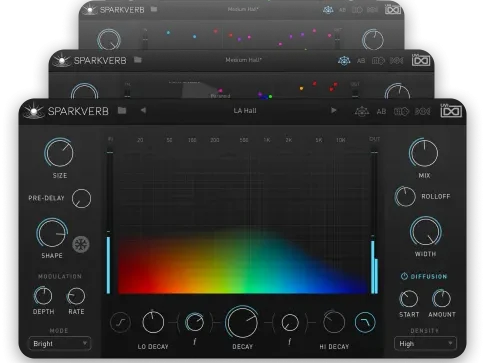
Task: Click the preset voyager icon in front window
Action: click(362, 111)
